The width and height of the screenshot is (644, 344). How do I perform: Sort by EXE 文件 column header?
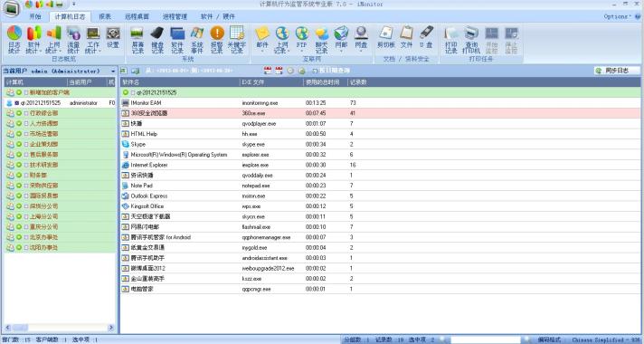pos(271,82)
